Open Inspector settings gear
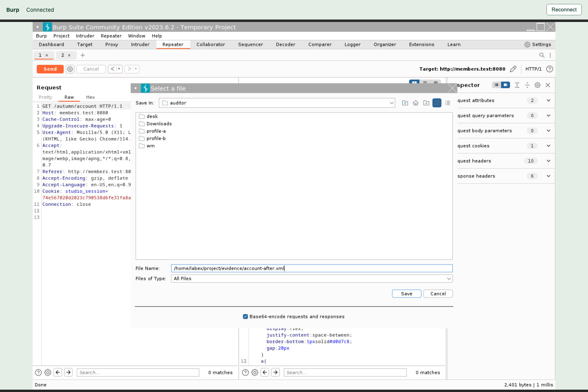Image resolution: width=588 pixels, height=392 pixels. pos(537,85)
